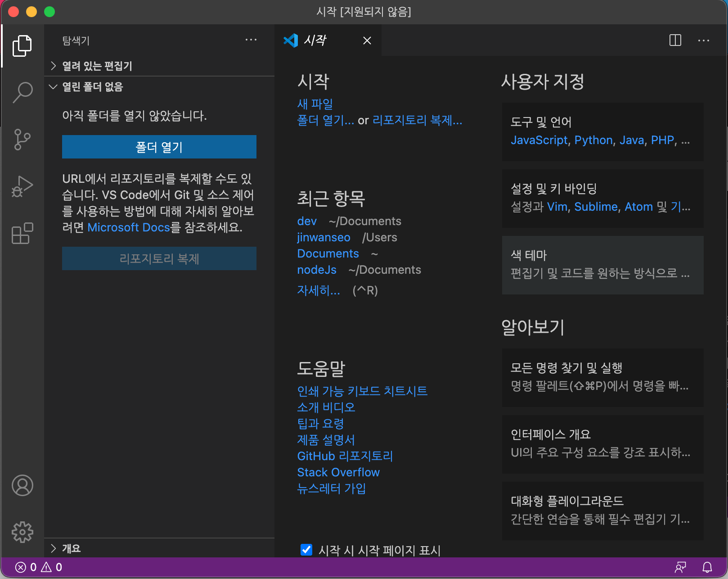Screen dimensions: 728x579
Task: Open the 팁과 요령 link
Action: (x=320, y=423)
